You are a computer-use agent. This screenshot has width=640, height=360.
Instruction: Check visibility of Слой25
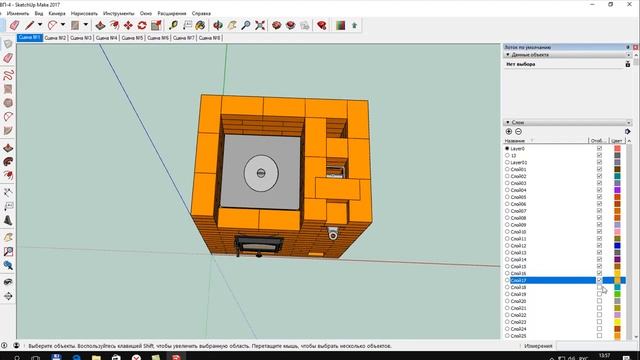click(599, 336)
